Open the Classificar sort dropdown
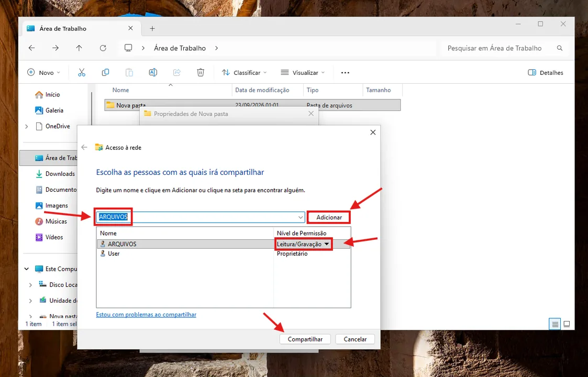Screen dimensions: 588x377 (244, 72)
